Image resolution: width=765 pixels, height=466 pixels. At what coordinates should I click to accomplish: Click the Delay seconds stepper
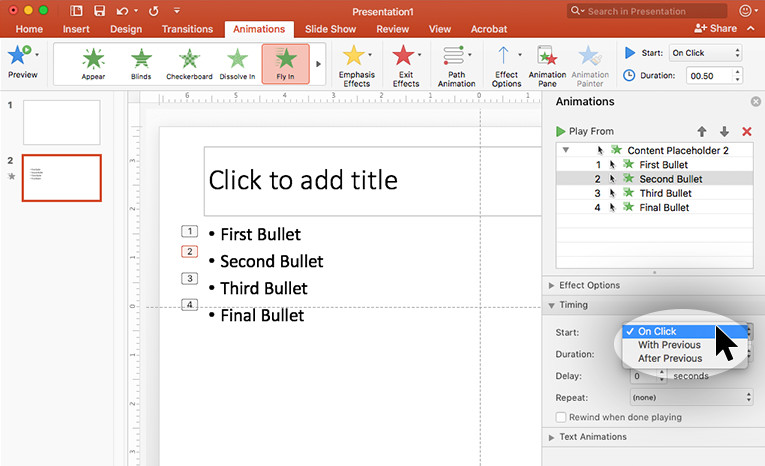click(662, 375)
